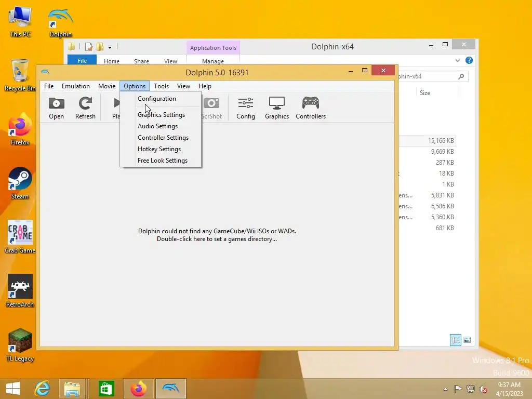Choose Hotkey Settings in Options menu
The width and height of the screenshot is (532, 399).
pyautogui.click(x=161, y=149)
